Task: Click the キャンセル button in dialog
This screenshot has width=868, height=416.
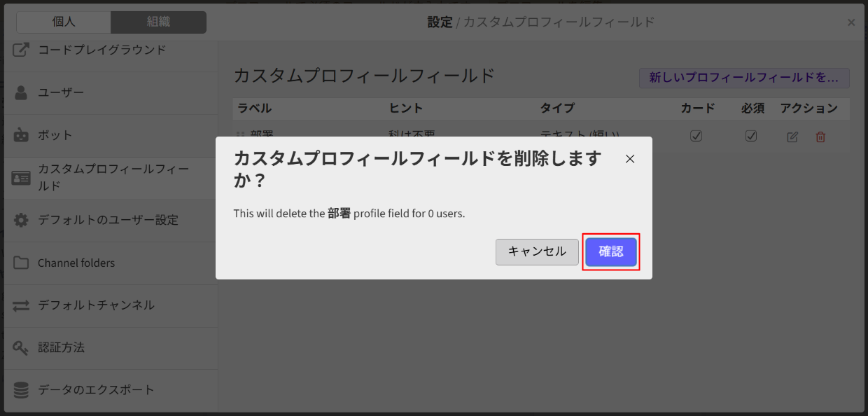Action: tap(537, 252)
